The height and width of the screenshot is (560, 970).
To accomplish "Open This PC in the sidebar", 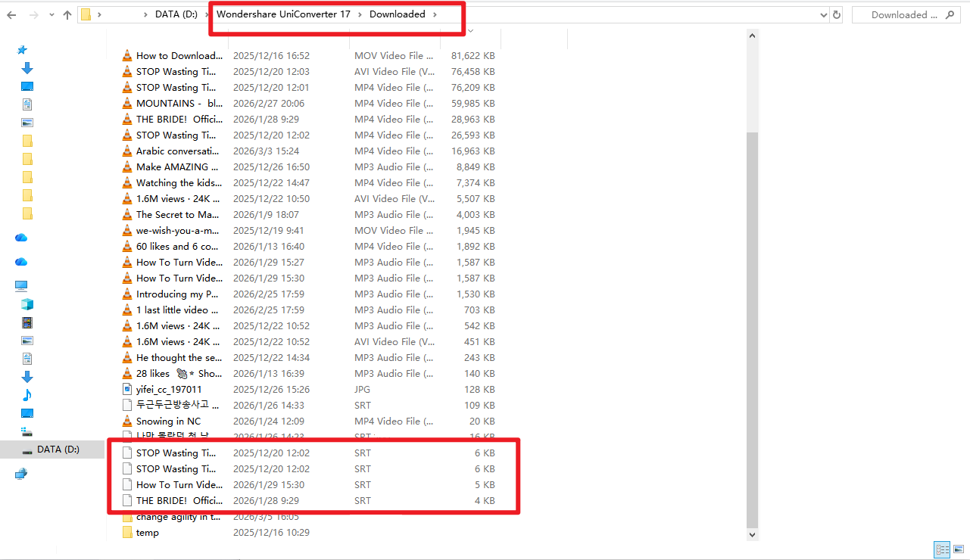I will (x=22, y=285).
